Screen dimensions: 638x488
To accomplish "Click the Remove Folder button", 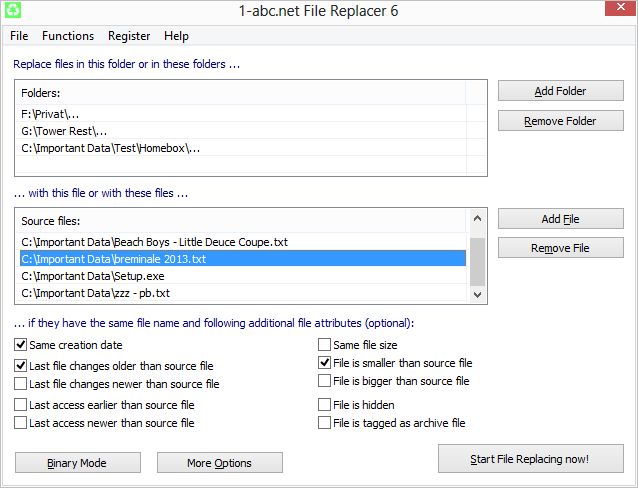I will point(560,121).
